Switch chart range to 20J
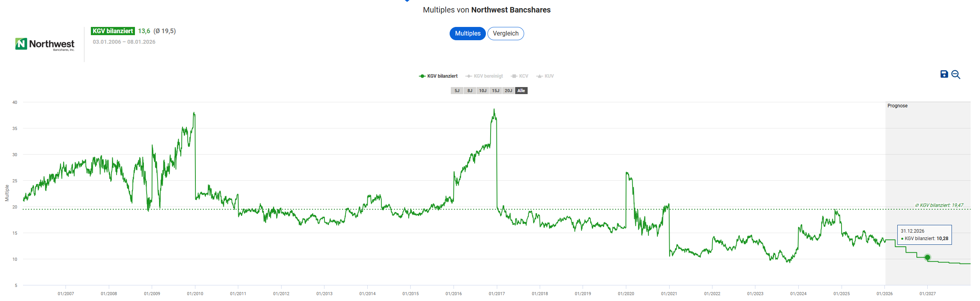Viewport: 980px width, 301px height. [509, 91]
